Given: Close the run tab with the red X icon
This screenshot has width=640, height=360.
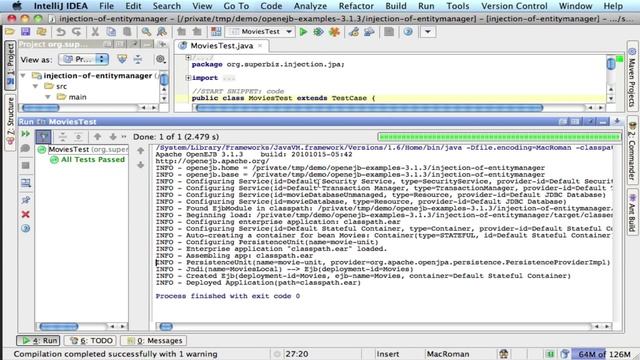Looking at the screenshot, I should click(x=25, y=214).
